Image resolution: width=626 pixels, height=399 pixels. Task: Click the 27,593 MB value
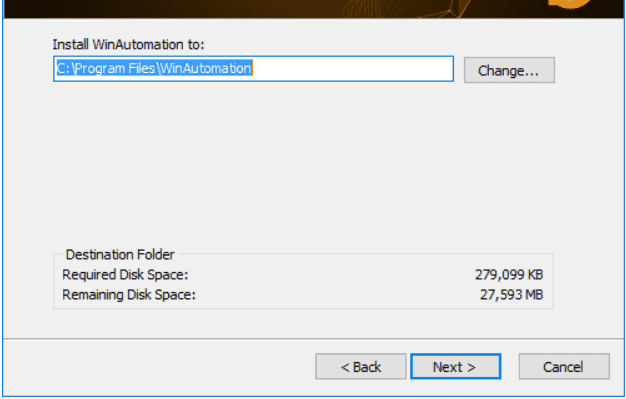point(511,295)
